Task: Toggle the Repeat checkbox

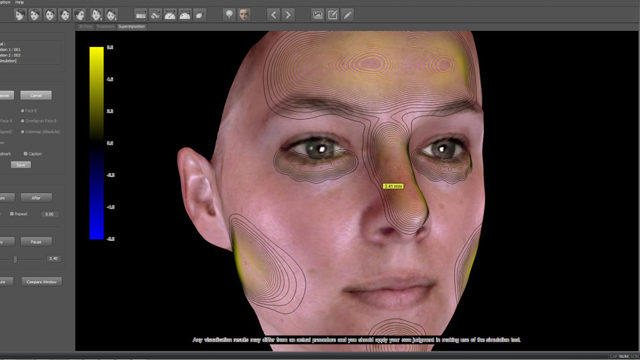Action: click(12, 213)
